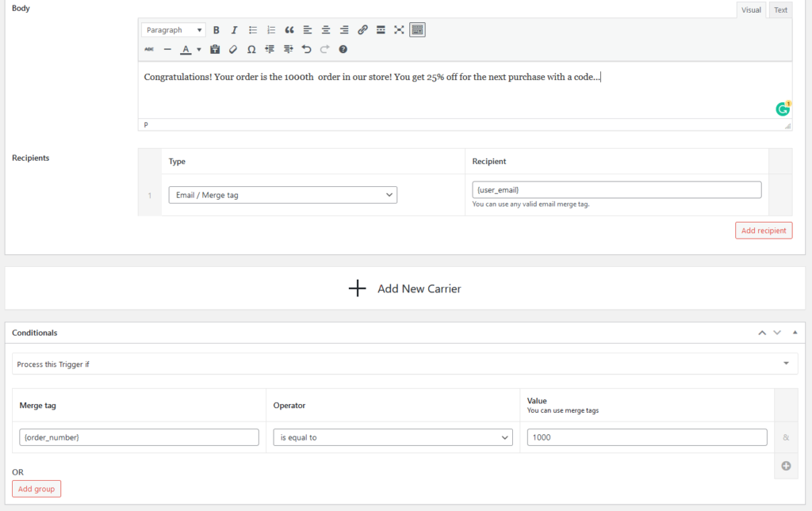Switch to the Visual editor tab
The height and width of the screenshot is (511, 812).
(x=751, y=10)
